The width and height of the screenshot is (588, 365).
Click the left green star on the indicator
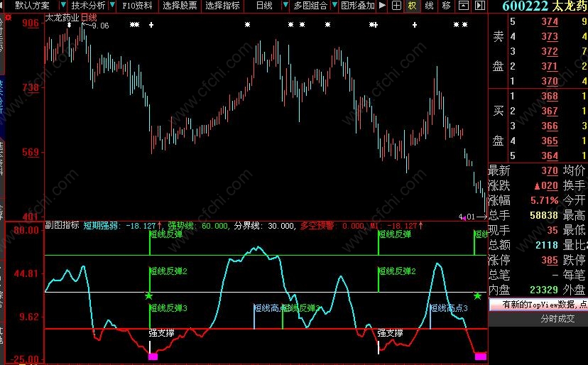tap(148, 296)
